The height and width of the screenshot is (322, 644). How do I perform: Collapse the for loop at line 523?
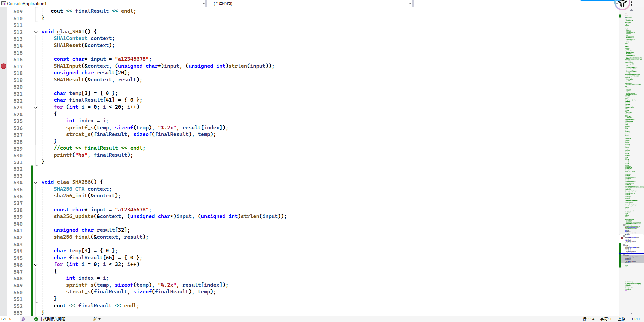tap(36, 107)
